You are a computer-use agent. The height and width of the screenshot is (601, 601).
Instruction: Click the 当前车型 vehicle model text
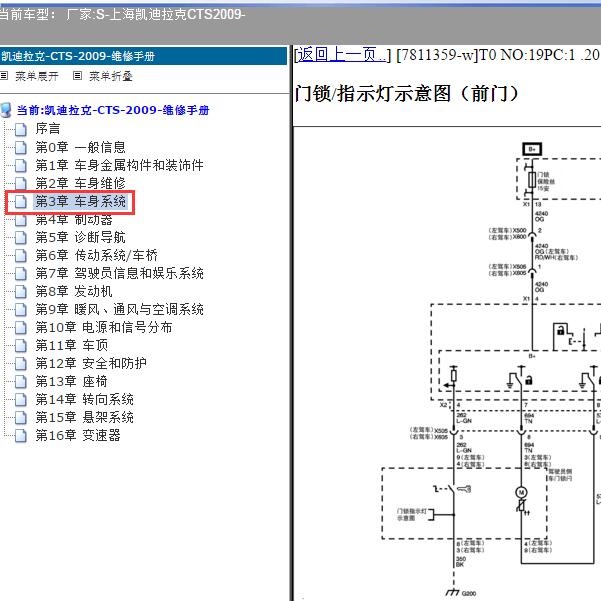122,15
